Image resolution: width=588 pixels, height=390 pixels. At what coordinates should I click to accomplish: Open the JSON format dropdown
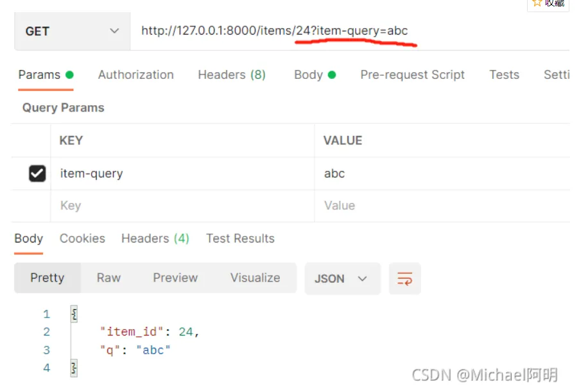pos(342,279)
